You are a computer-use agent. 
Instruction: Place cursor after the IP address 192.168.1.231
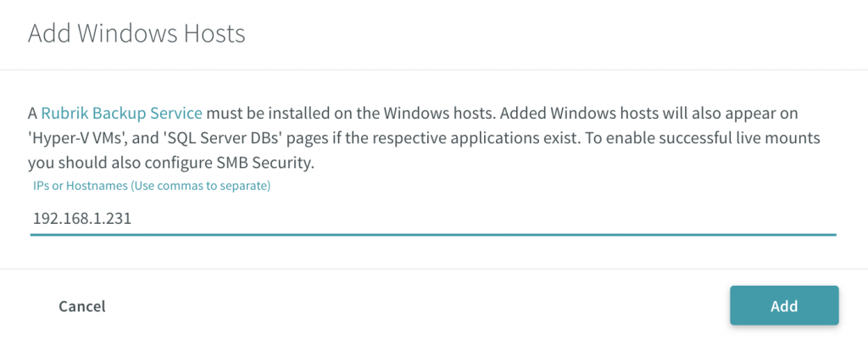133,218
